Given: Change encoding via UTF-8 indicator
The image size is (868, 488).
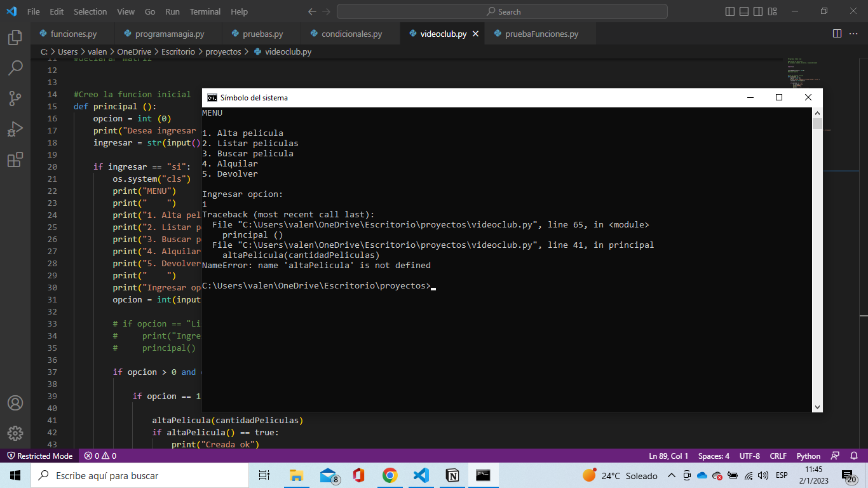Looking at the screenshot, I should point(749,456).
